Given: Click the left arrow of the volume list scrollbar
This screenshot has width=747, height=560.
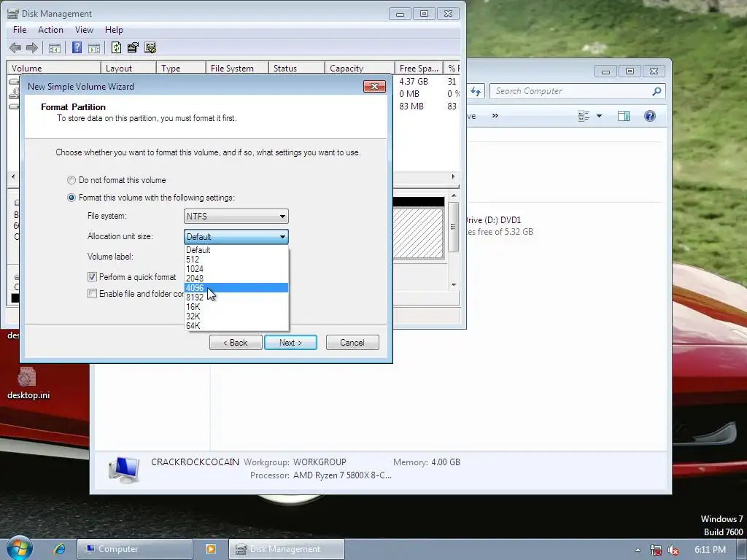Looking at the screenshot, I should [13, 176].
